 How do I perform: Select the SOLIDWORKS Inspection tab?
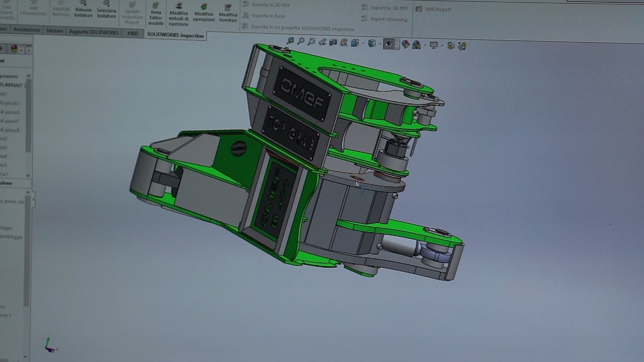(x=175, y=35)
